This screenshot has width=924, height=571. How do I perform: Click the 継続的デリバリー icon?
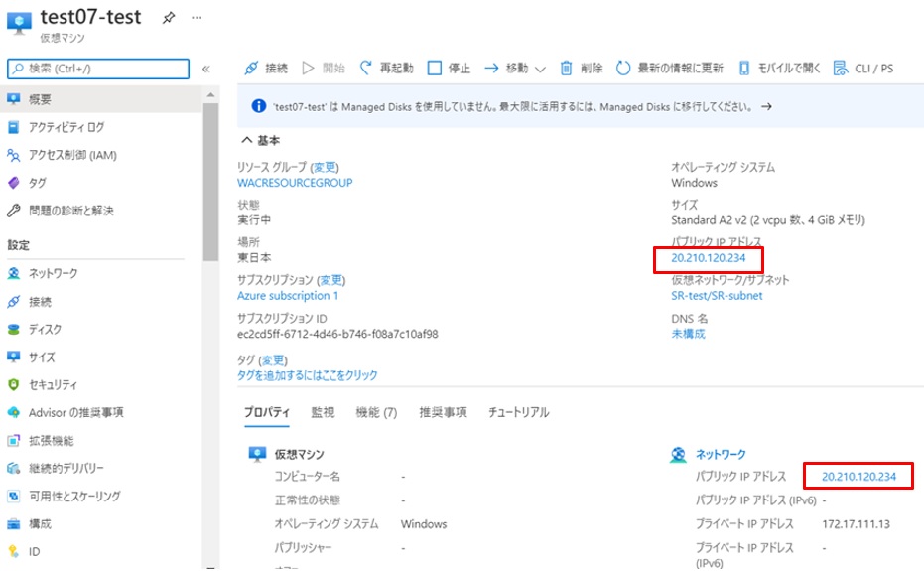[x=14, y=468]
